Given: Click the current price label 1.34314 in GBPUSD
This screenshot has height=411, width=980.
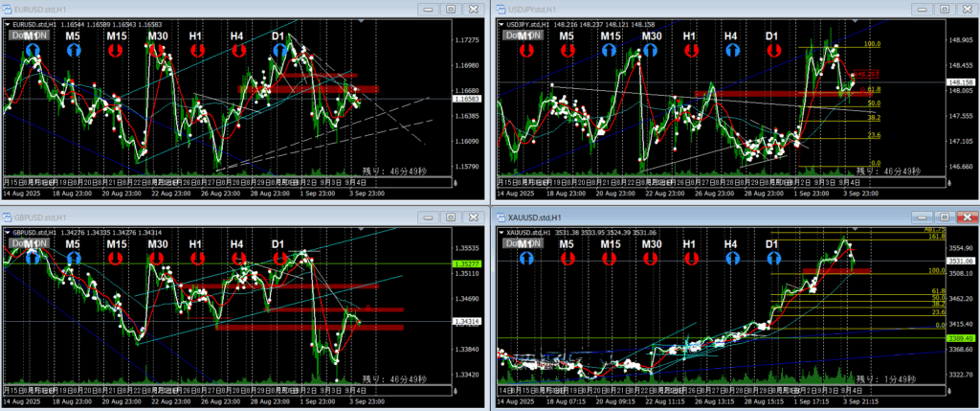Looking at the screenshot, I should [468, 321].
